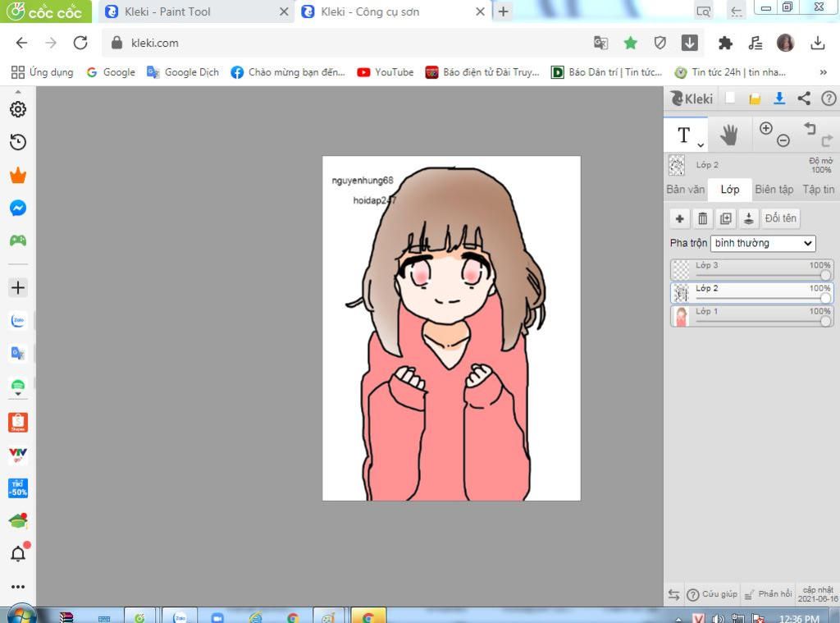Click the Đổi tên rename button
Viewport: 840px width, 623px height.
780,218
